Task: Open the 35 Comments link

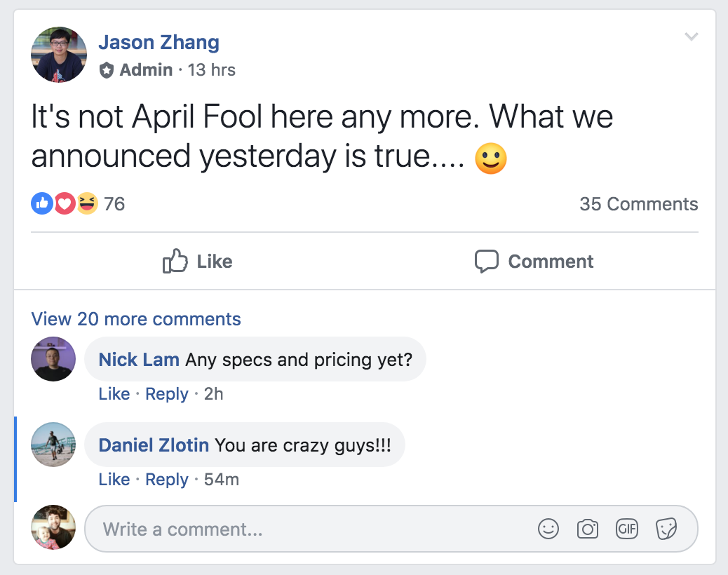Action: [638, 204]
